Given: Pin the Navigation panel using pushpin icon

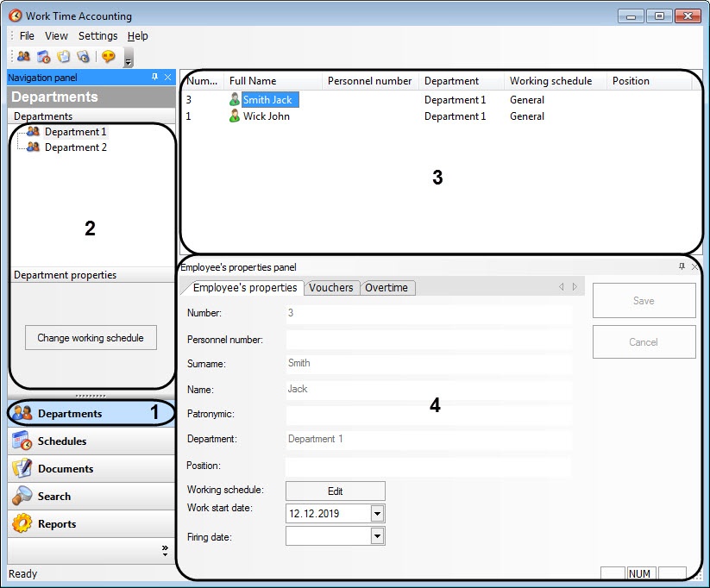Looking at the screenshot, I should pyautogui.click(x=154, y=77).
